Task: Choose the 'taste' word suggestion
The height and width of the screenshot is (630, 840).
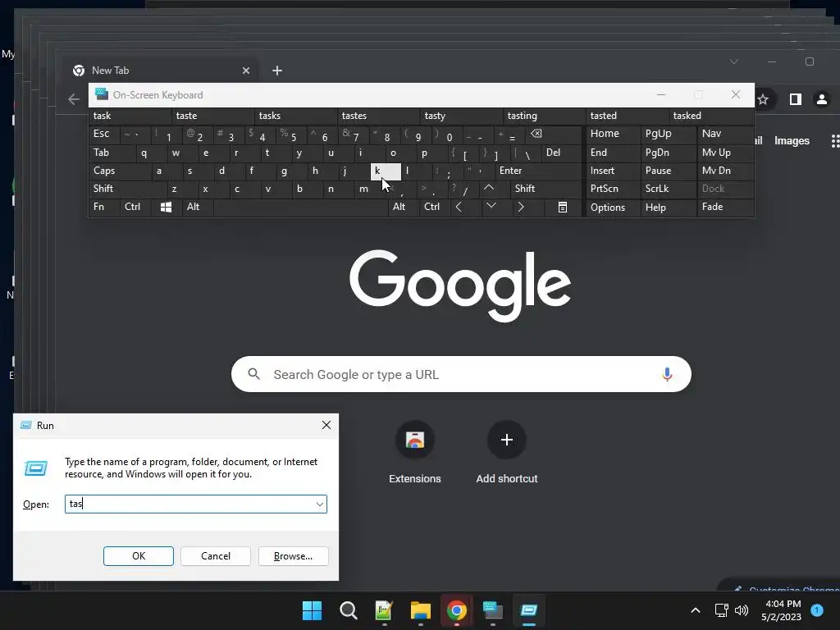Action: point(212,116)
